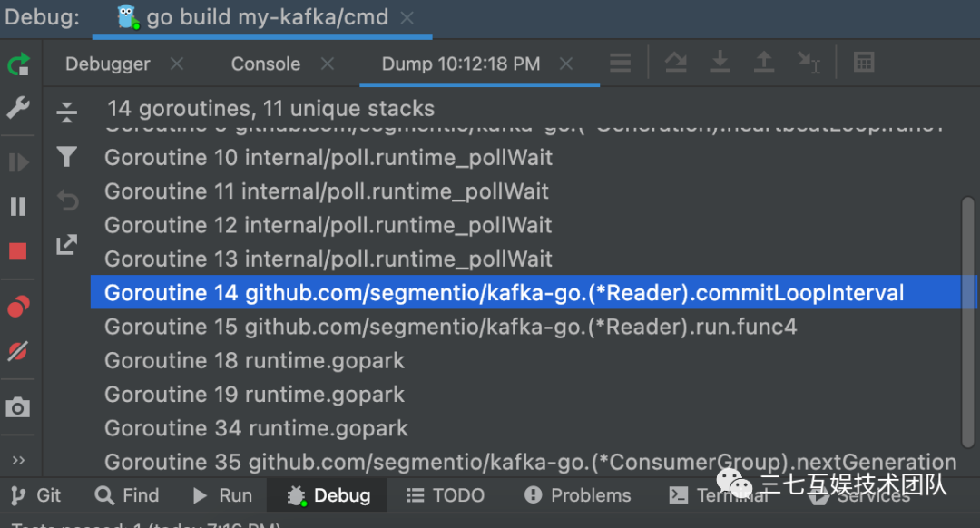Image resolution: width=980 pixels, height=528 pixels.
Task: Open debugger settings via wrench icon
Action: 18,107
